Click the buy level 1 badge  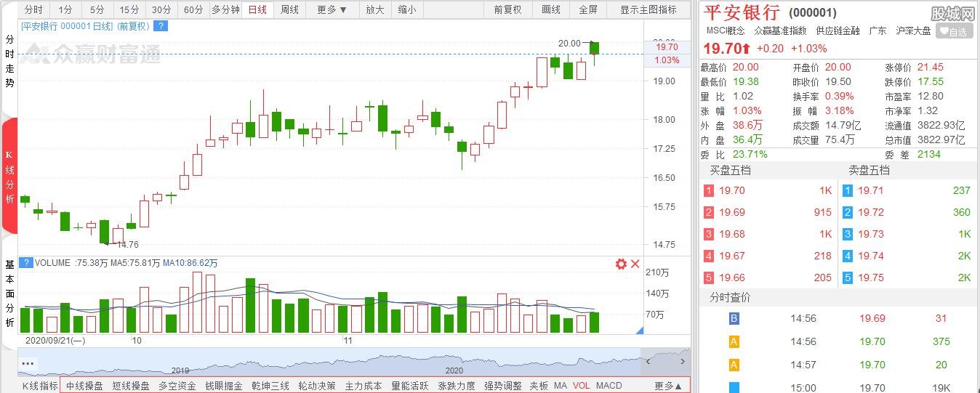(709, 191)
